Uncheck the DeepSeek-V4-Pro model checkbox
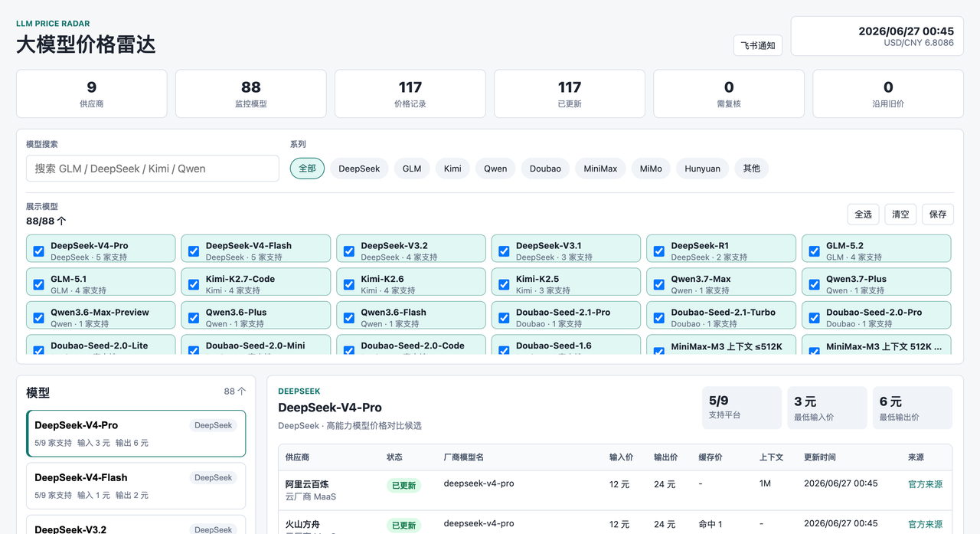 point(39,251)
